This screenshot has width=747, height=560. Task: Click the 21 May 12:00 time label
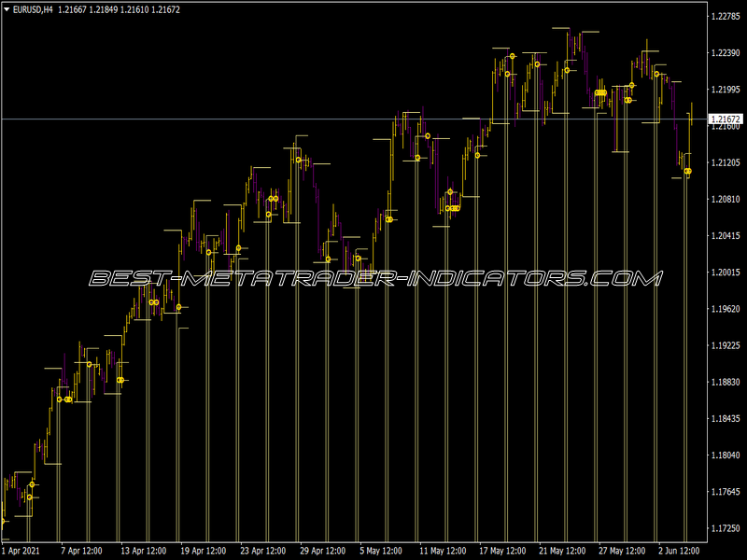(x=562, y=551)
